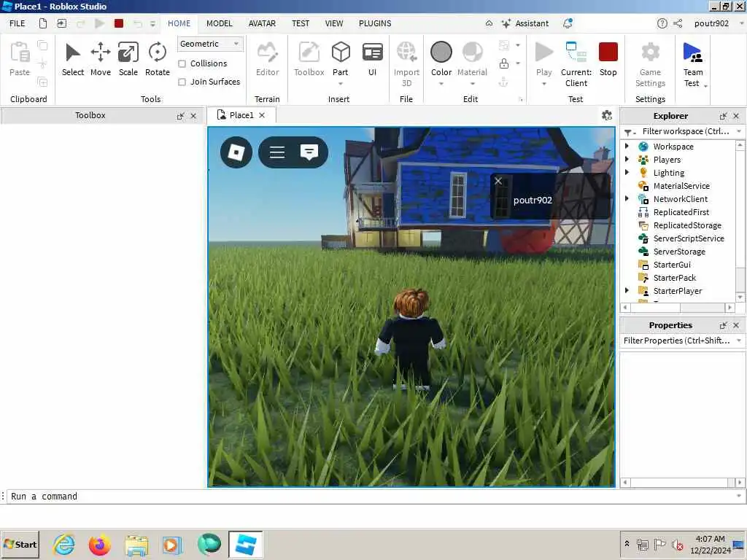Switch to the AVATAR tab
The width and height of the screenshot is (747, 560).
[x=262, y=23]
